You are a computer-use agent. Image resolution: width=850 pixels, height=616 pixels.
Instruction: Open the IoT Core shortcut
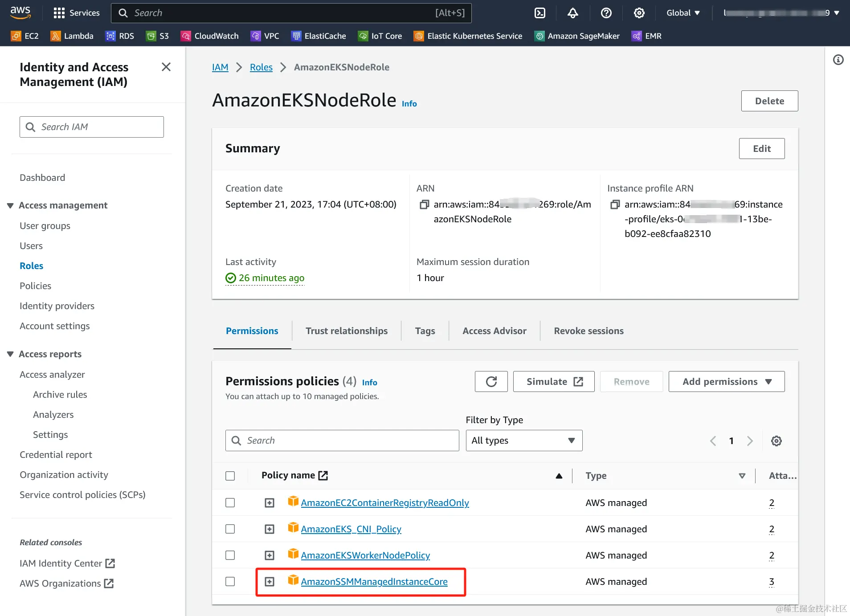click(380, 36)
